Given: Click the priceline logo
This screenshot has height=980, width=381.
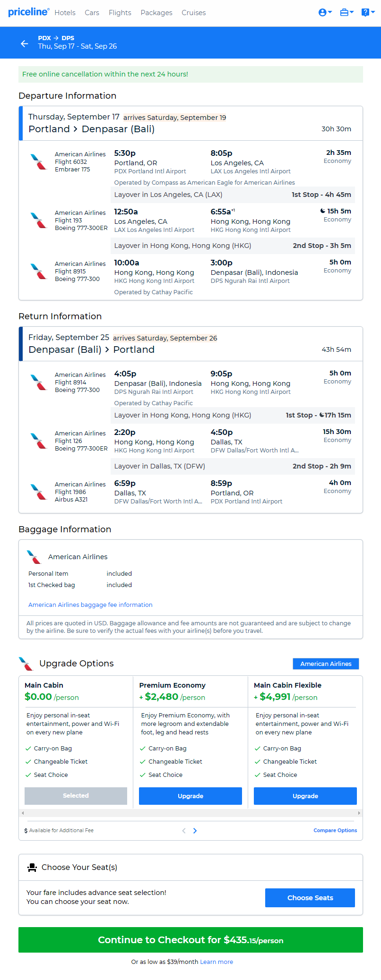Looking at the screenshot, I should tap(28, 12).
